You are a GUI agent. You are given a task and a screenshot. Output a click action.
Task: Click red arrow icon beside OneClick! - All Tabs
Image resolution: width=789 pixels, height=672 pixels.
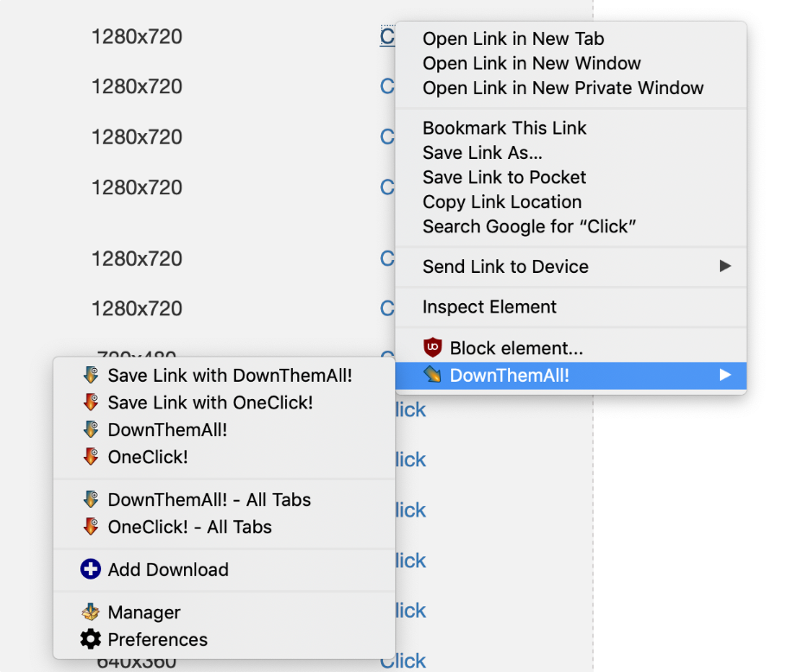[91, 527]
